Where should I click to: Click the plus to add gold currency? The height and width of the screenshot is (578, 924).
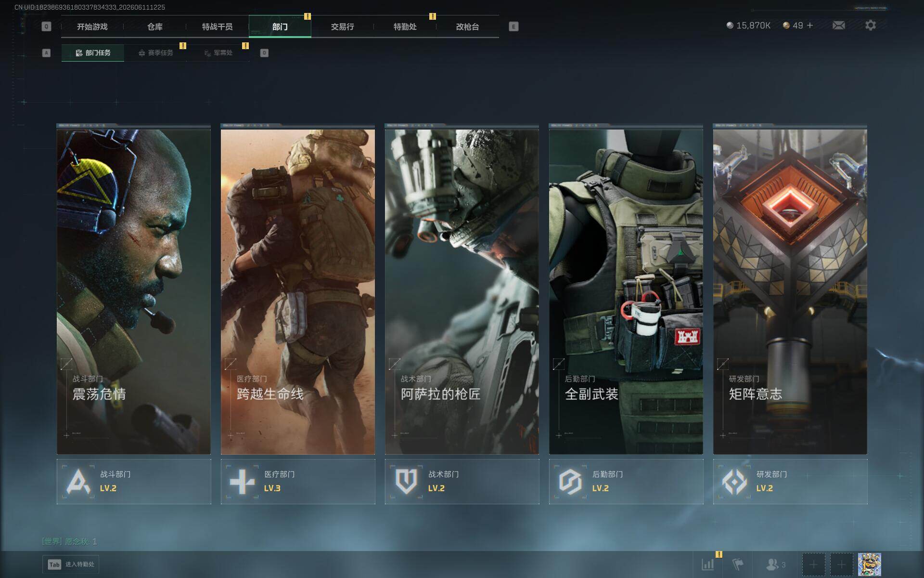tap(810, 25)
